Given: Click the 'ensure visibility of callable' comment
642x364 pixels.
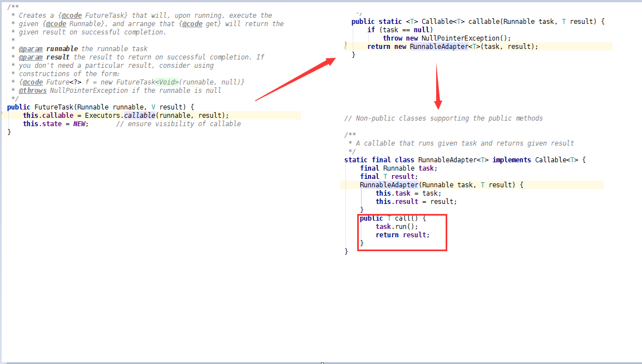Looking at the screenshot, I should click(179, 124).
